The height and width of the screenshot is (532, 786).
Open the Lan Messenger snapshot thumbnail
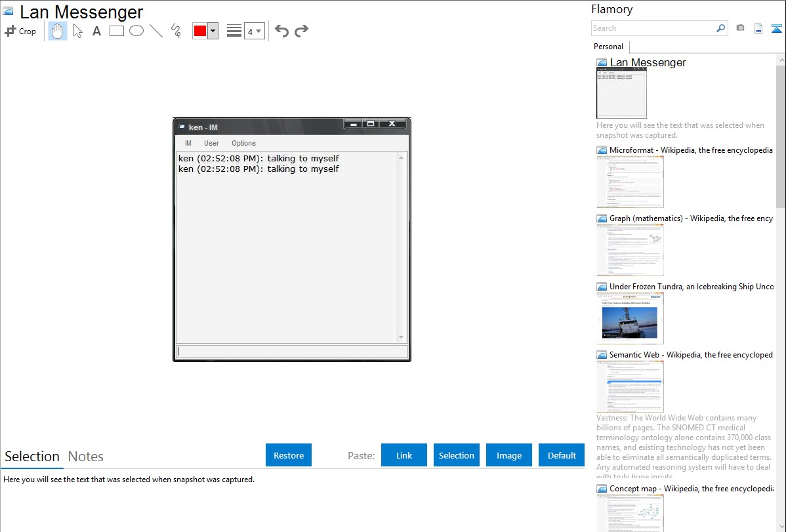click(x=621, y=93)
